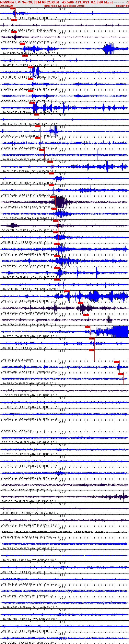Viewport: 129px width, 644px height.
Task: Select the 'CC SWF2 BHZ' station label
Action: (x=10, y=206)
